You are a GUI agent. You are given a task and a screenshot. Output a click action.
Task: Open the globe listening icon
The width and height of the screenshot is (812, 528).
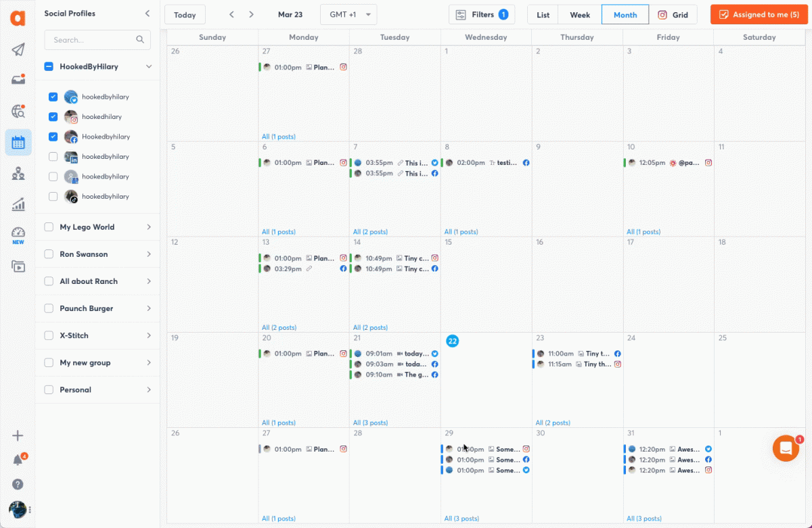click(x=18, y=111)
